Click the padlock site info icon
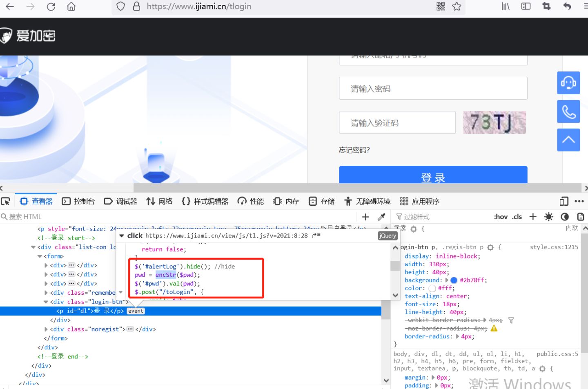Viewport: 588px width, 389px height. [137, 7]
